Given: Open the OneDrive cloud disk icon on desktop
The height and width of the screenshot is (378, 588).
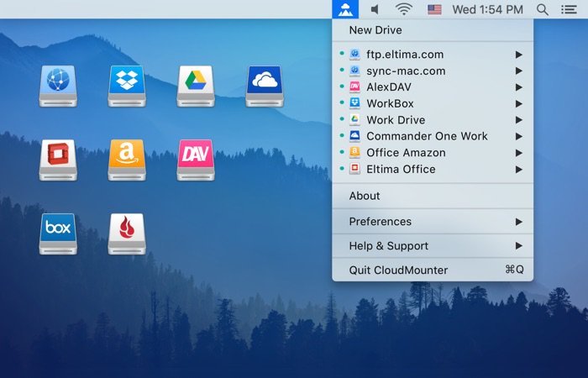Looking at the screenshot, I should pos(265,86).
